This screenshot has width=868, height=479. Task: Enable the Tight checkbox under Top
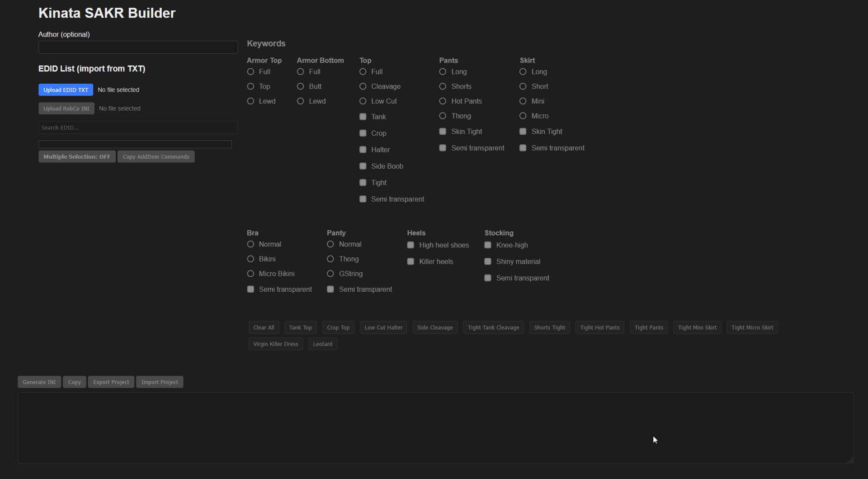363,183
